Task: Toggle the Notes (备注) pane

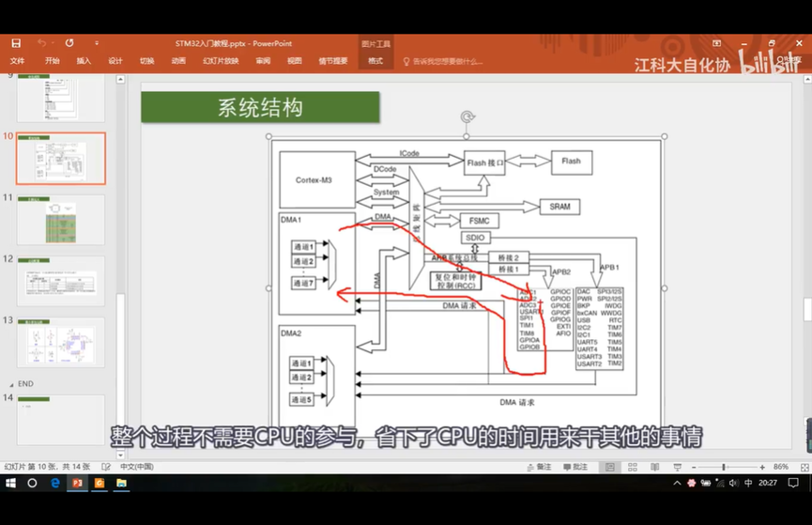Action: pos(539,467)
